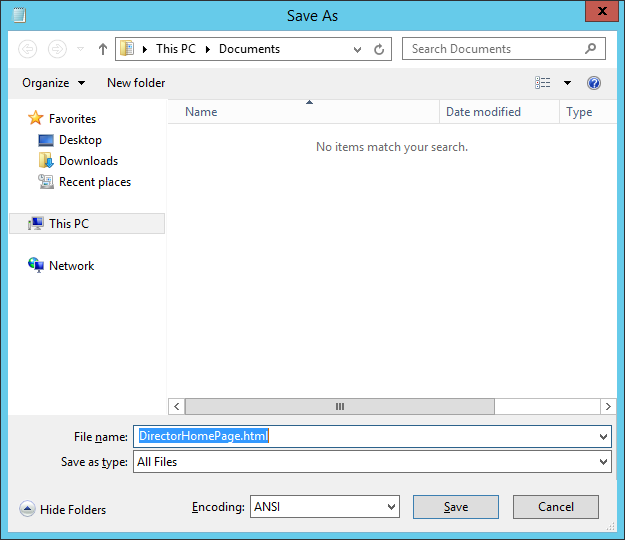Click the Search Documents field
This screenshot has width=625, height=540.
pyautogui.click(x=493, y=49)
